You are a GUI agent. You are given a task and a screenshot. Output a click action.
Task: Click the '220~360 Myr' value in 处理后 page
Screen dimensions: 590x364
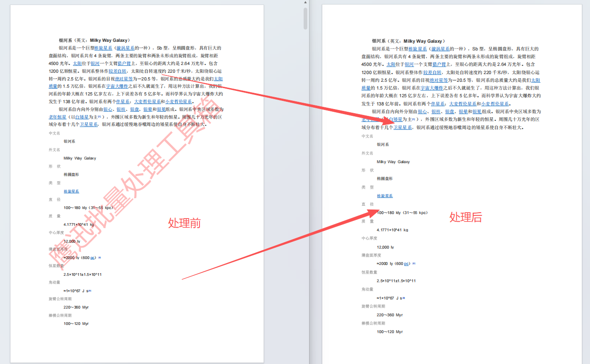coord(390,315)
